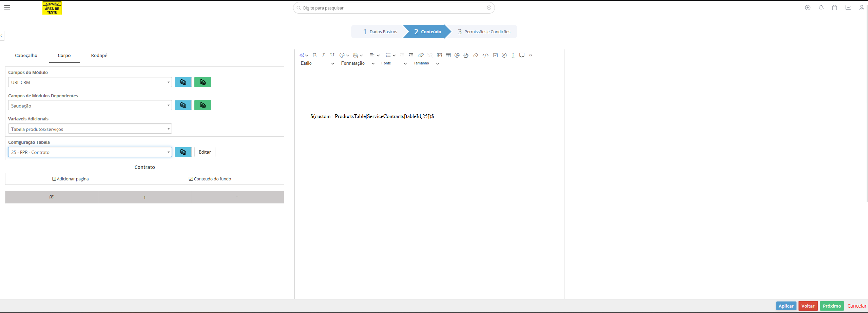Open text alignment options
Viewport: 868px width, 313px height.
click(374, 55)
